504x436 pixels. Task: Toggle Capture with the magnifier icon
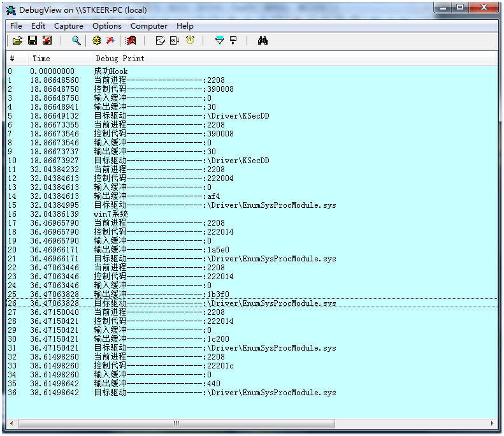pyautogui.click(x=76, y=40)
